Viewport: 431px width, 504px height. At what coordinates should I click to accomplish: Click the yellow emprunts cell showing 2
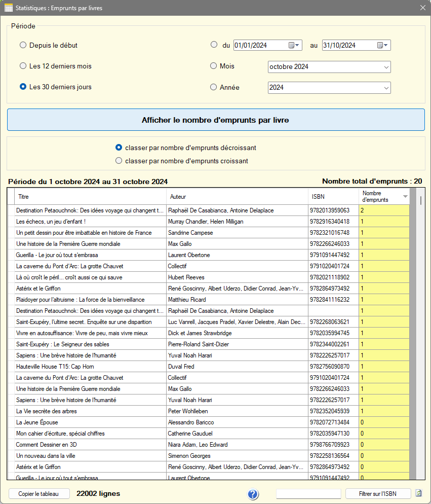[x=384, y=210]
